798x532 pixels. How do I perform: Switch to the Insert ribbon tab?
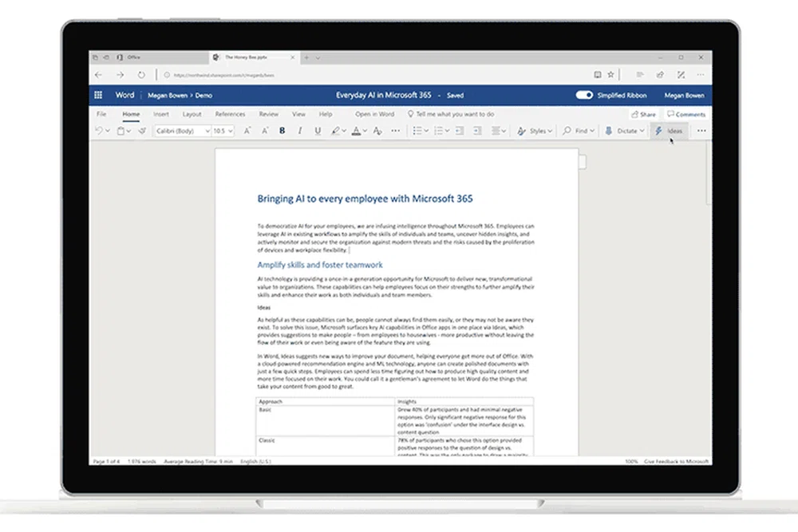161,114
